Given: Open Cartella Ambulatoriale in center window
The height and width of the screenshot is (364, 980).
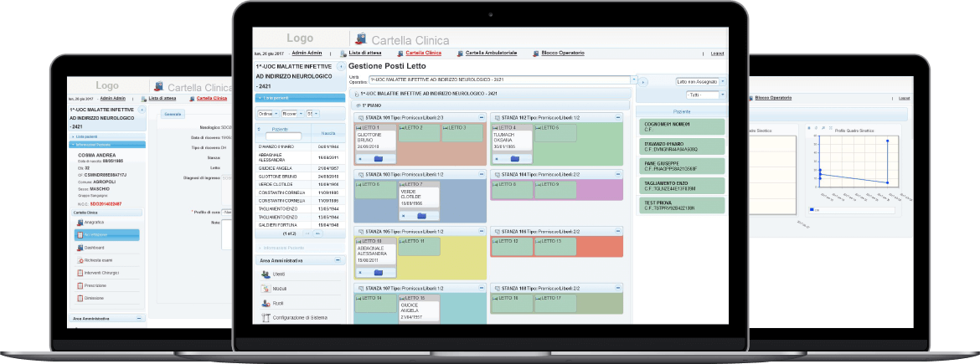Looking at the screenshot, I should 491,53.
